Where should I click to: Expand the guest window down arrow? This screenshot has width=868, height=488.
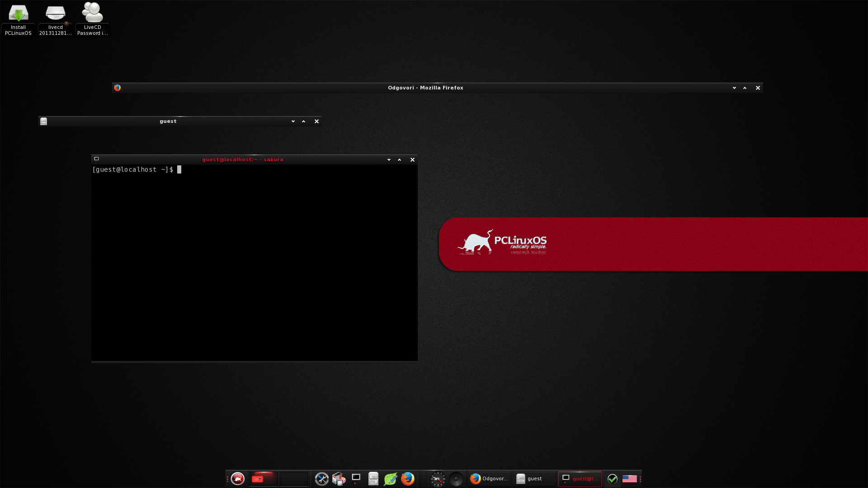tap(293, 121)
